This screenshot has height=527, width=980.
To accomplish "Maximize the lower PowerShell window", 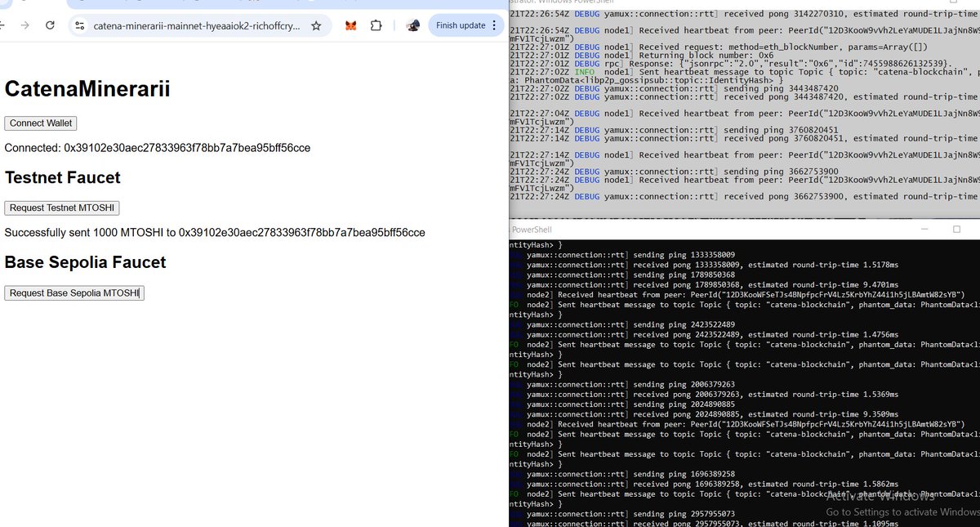I will pos(957,230).
